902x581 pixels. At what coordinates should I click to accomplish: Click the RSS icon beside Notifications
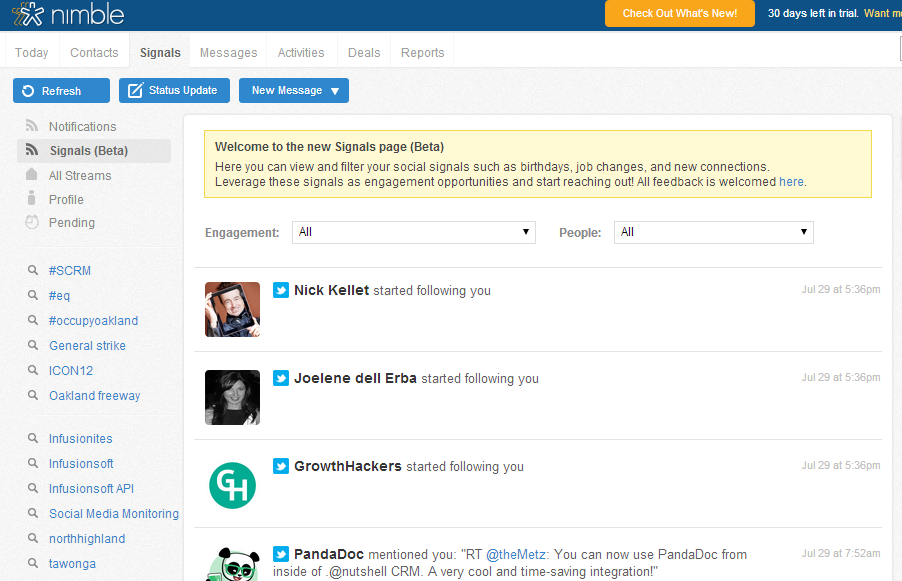tap(32, 125)
